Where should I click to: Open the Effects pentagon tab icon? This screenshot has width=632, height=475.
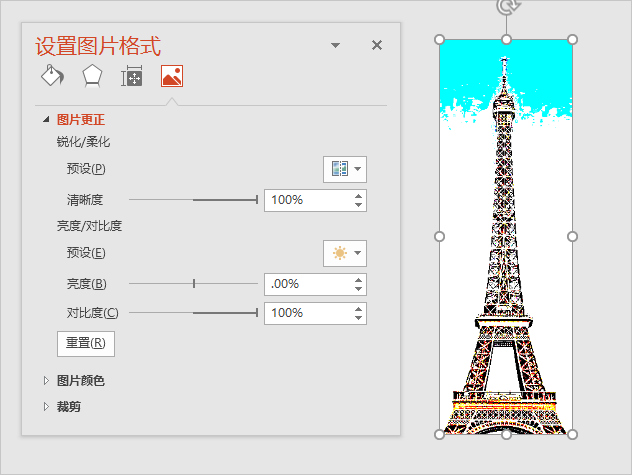pos(92,76)
